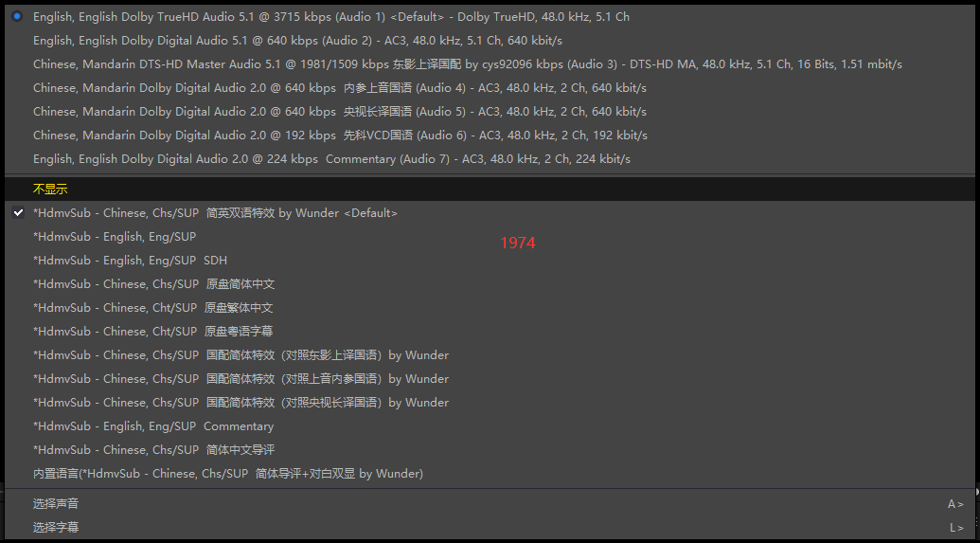Select the plain English Eng/SUP subtitle
This screenshot has height=543, width=980.
(115, 237)
